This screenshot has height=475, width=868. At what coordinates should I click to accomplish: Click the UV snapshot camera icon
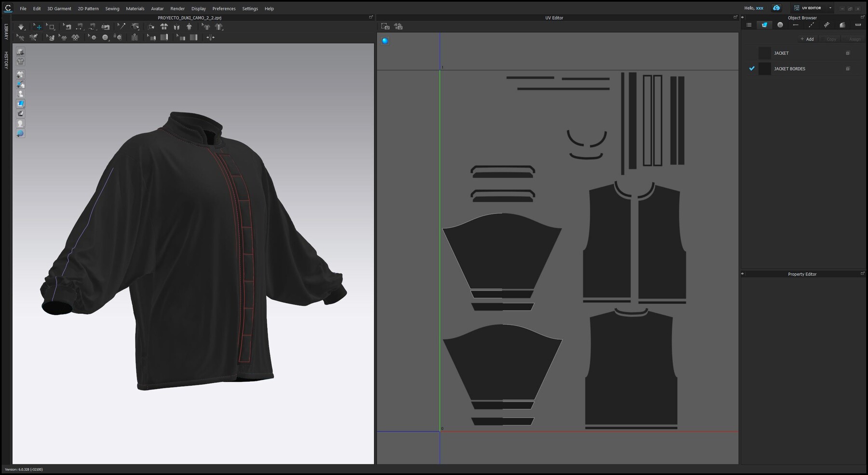coord(386,27)
